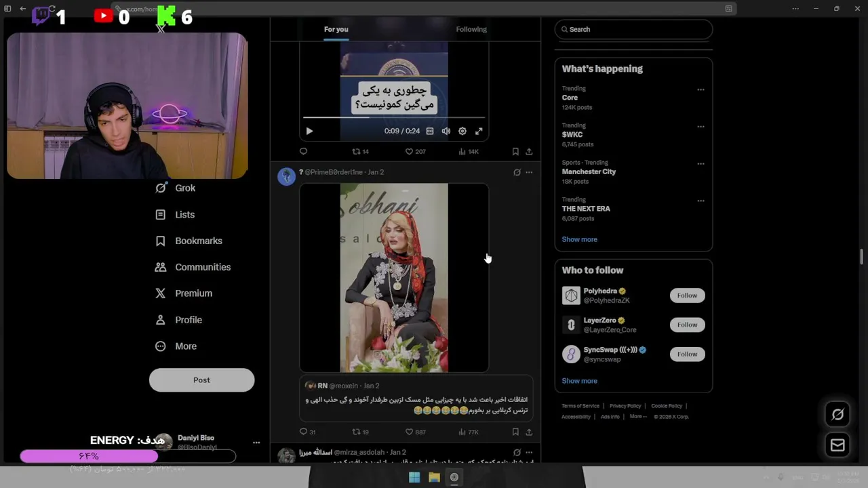Screen dimensions: 868x488
Task: Mute the video volume icon
Action: [446, 131]
